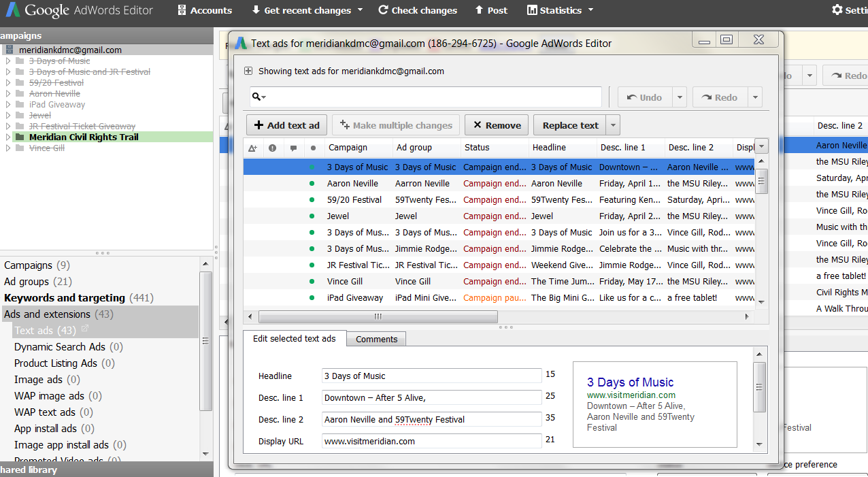Edit the Headline input field

tap(432, 376)
